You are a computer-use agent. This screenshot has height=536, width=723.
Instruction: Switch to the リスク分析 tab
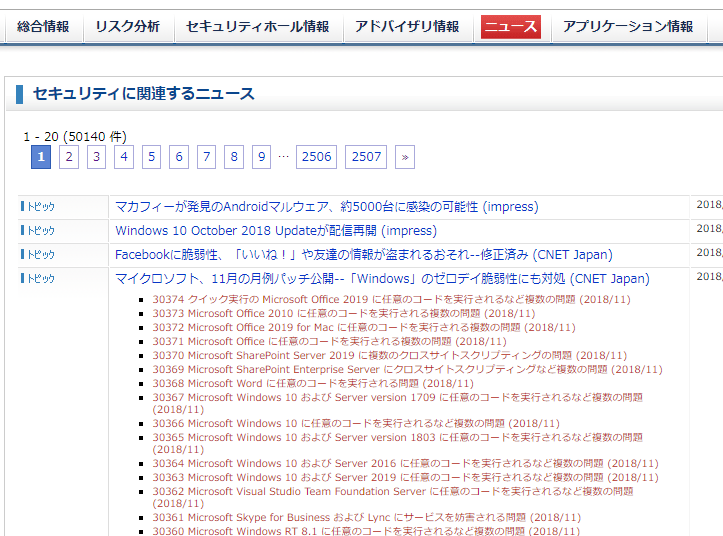click(x=127, y=27)
